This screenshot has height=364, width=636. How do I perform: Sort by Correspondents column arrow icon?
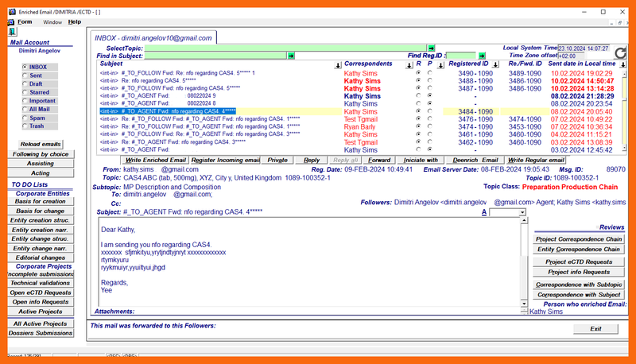coord(405,64)
